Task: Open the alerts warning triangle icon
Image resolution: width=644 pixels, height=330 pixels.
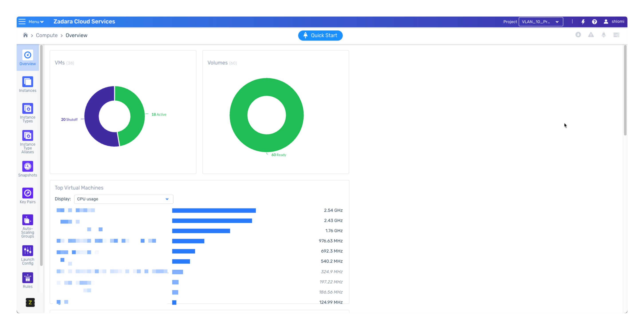Action: pos(591,35)
